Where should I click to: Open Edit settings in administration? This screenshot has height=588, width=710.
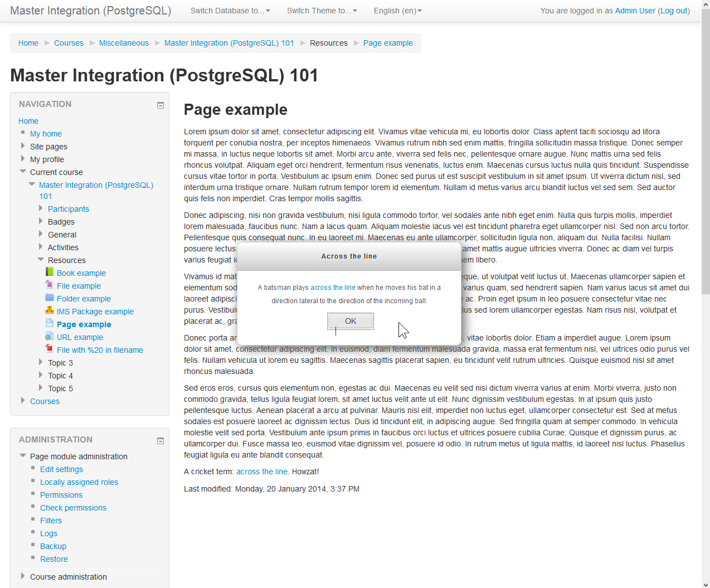coord(61,469)
